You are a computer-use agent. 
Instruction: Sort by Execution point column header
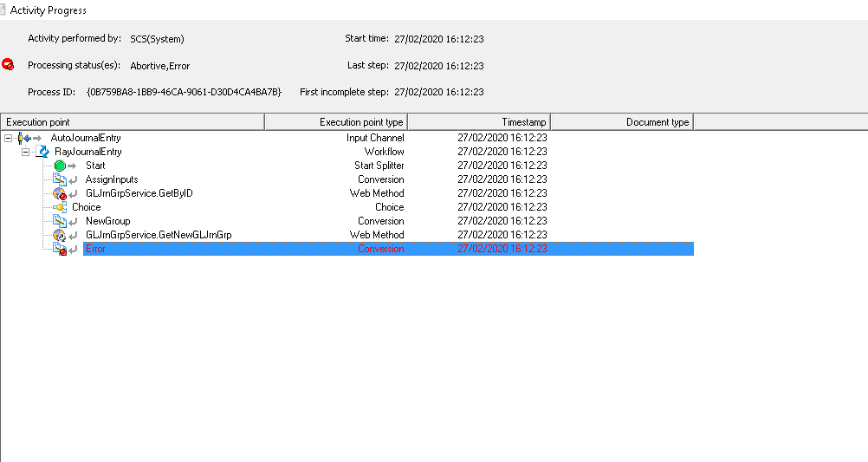coord(133,122)
